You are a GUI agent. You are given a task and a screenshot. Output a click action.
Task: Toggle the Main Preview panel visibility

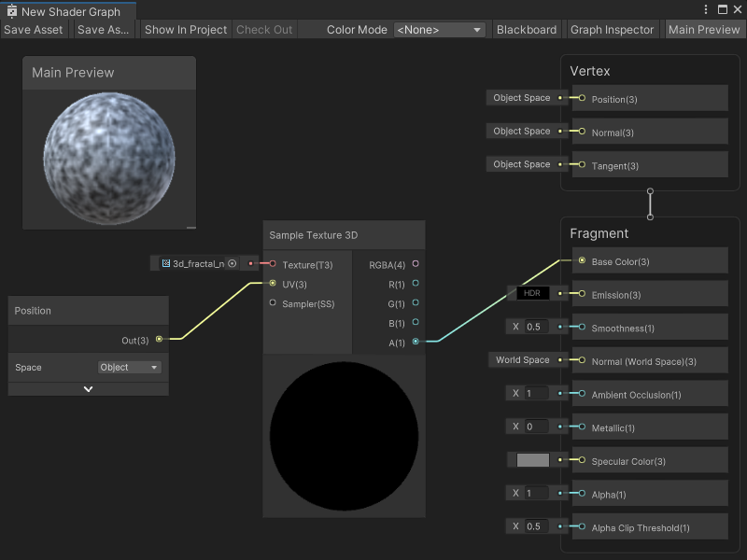pyautogui.click(x=704, y=29)
